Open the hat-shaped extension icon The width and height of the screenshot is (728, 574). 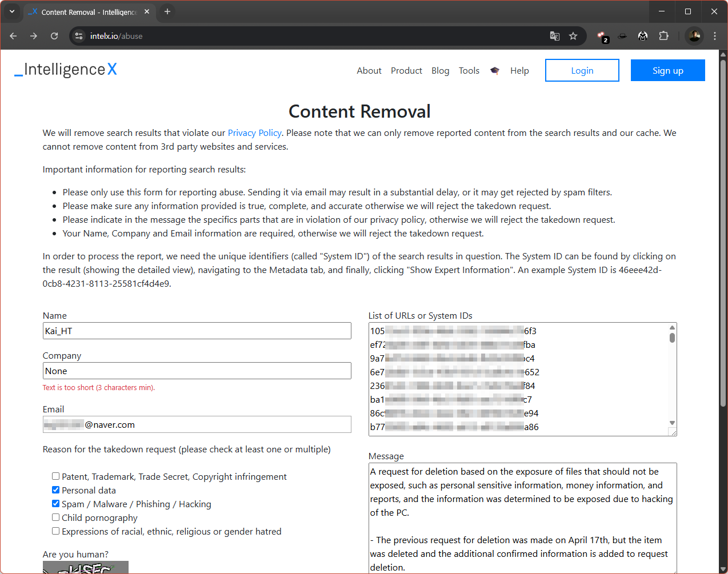tap(622, 36)
